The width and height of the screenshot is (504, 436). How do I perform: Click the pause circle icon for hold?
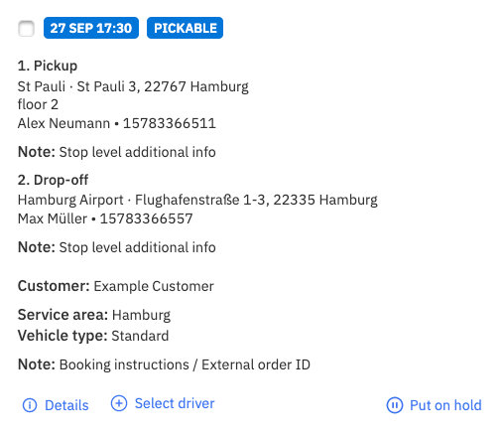[x=395, y=405]
